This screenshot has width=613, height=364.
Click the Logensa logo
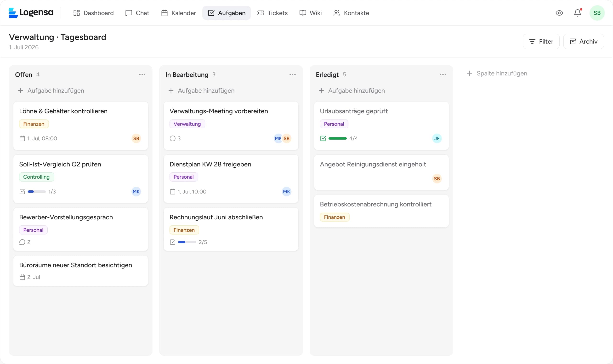click(x=31, y=13)
